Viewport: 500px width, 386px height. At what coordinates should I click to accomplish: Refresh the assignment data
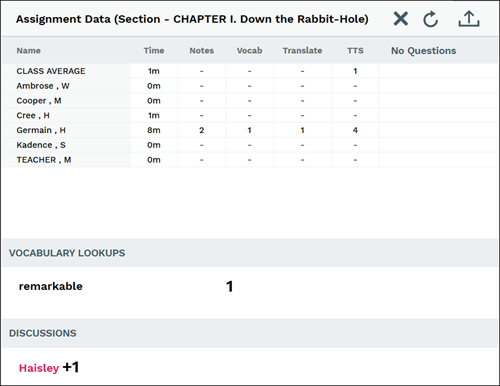tap(431, 19)
